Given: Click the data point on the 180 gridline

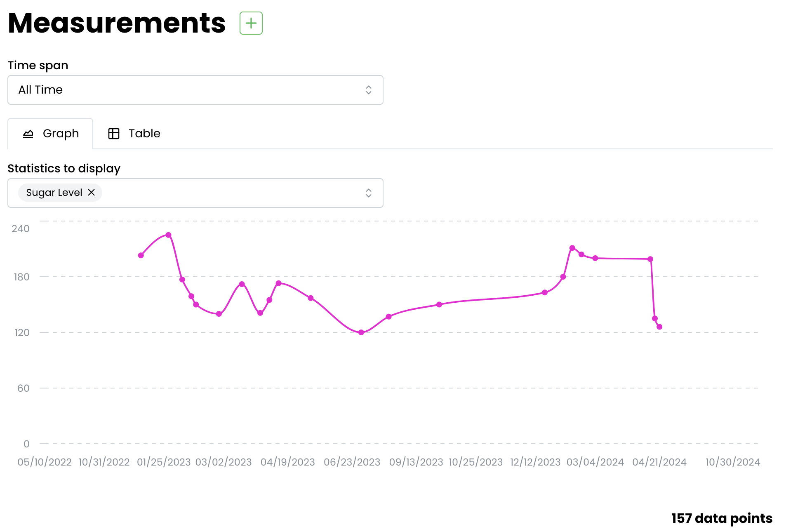Looking at the screenshot, I should coord(563,277).
